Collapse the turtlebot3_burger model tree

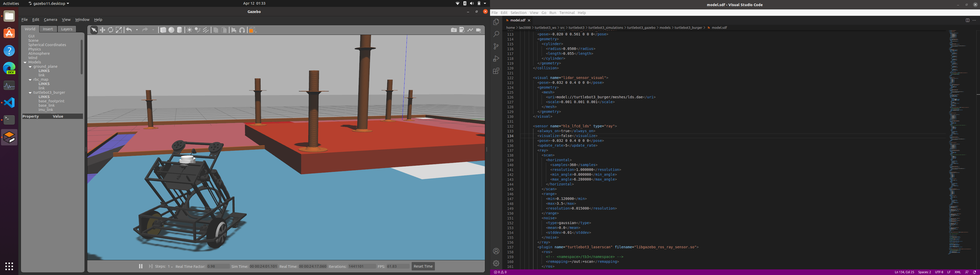click(x=30, y=93)
